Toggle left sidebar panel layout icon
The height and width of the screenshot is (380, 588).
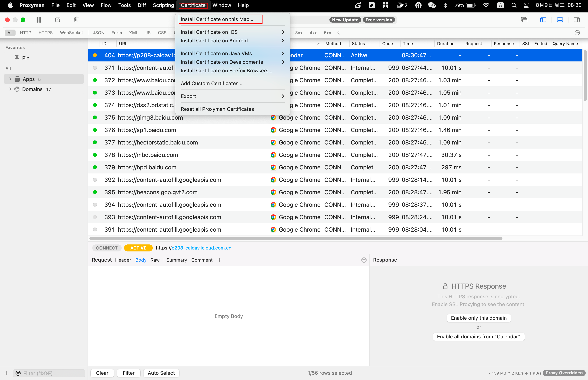coord(543,20)
